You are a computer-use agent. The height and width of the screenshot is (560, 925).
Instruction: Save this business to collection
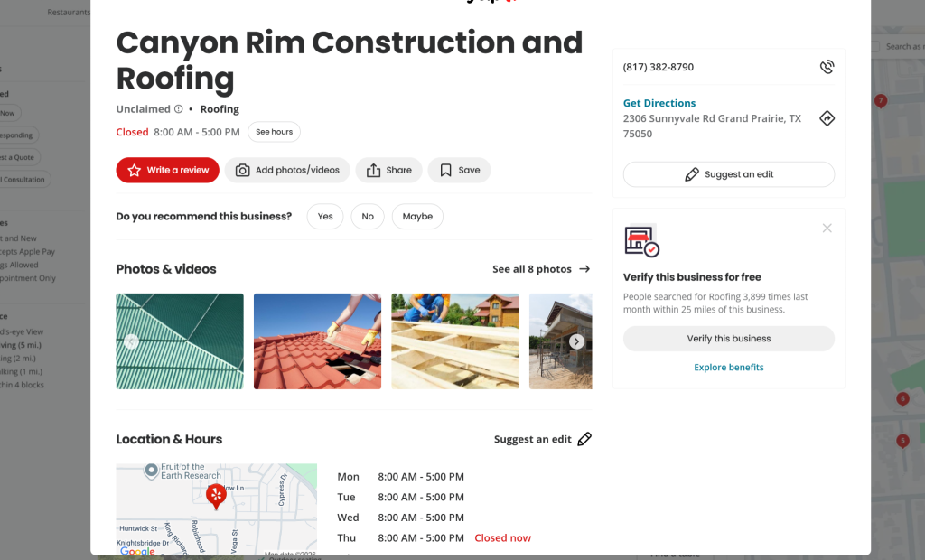point(459,170)
